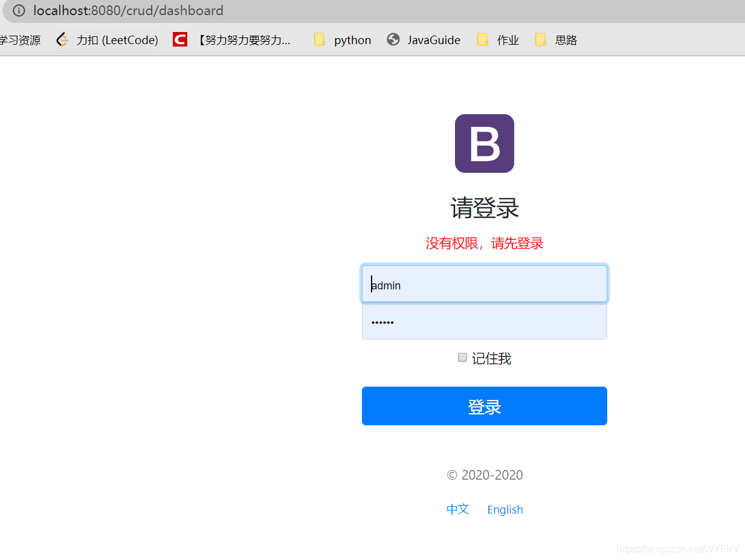Click the site info icon in address bar
Screen dimensions: 745x560
tap(19, 10)
